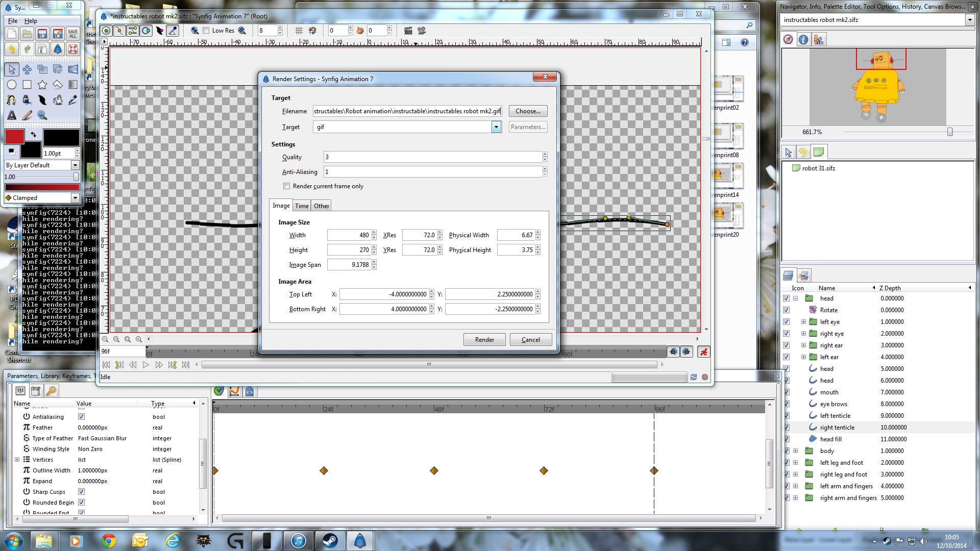Select the Polygon tool
This screenshot has height=551, width=980.
58,84
